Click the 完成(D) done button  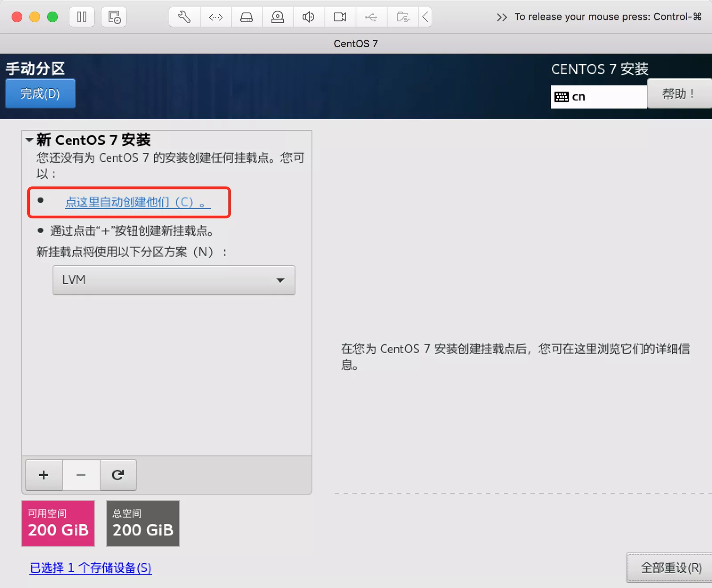40,93
